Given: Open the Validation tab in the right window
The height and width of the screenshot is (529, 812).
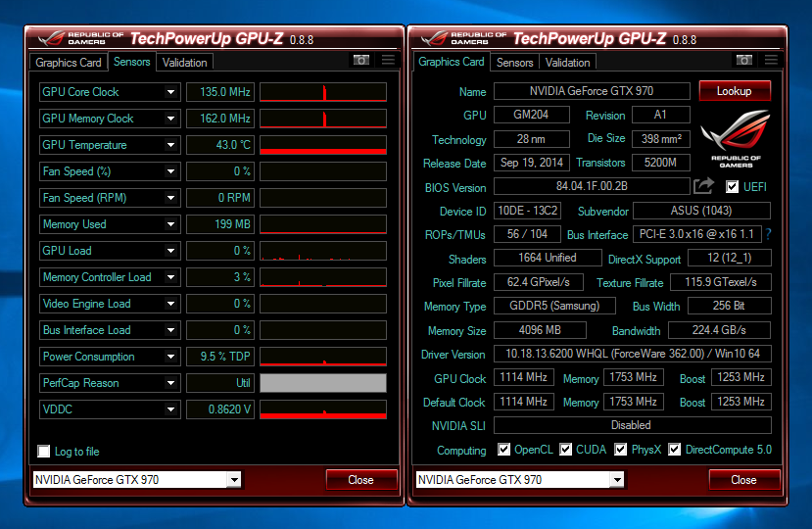Looking at the screenshot, I should (567, 62).
